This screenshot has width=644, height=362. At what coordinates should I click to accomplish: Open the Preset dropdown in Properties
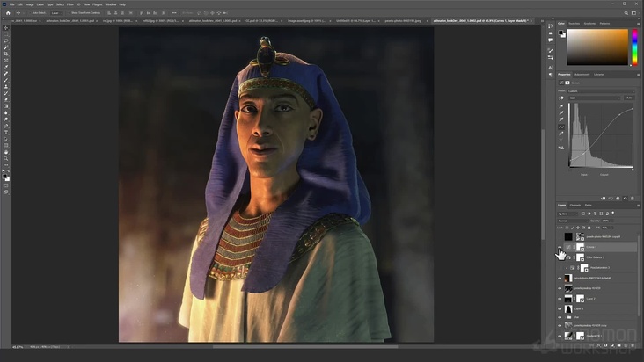601,91
